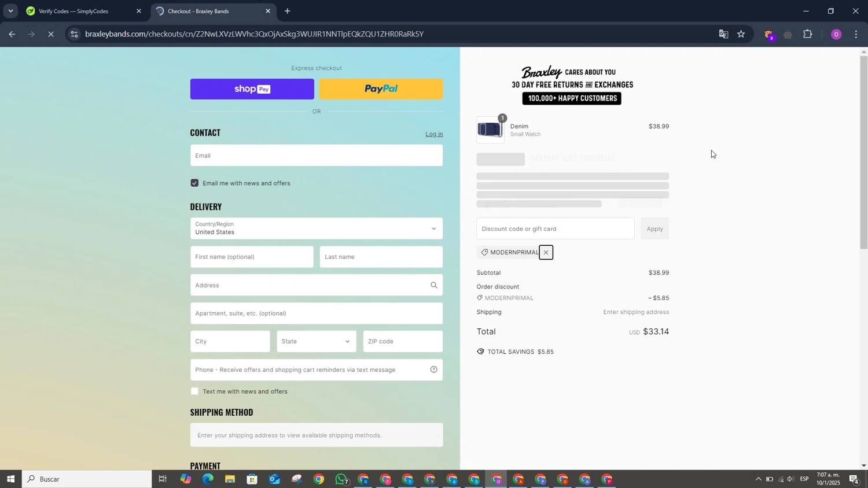
Task: Click the TOTAL SAVINGS $5.85 text
Action: [520, 352]
